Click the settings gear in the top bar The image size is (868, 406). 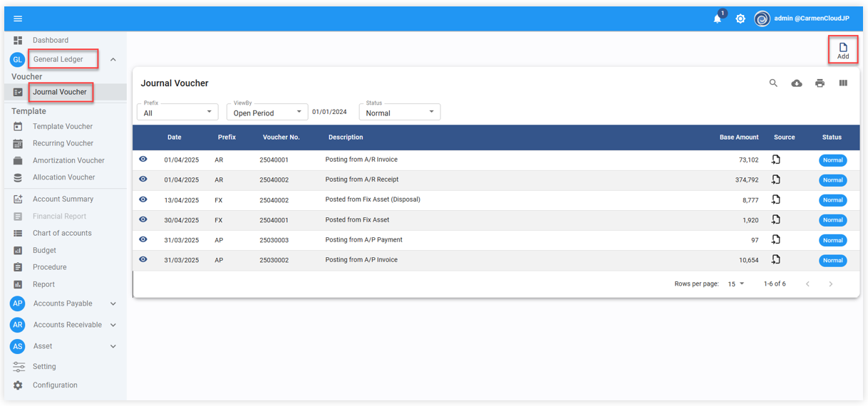pos(740,19)
